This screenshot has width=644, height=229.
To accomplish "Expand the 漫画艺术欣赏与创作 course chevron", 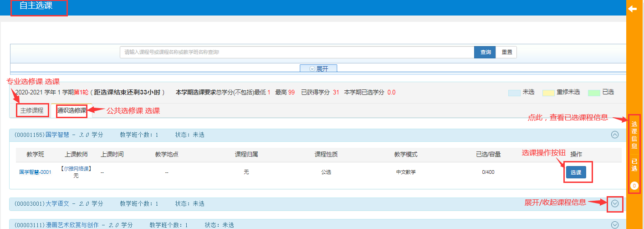I will (x=615, y=225).
